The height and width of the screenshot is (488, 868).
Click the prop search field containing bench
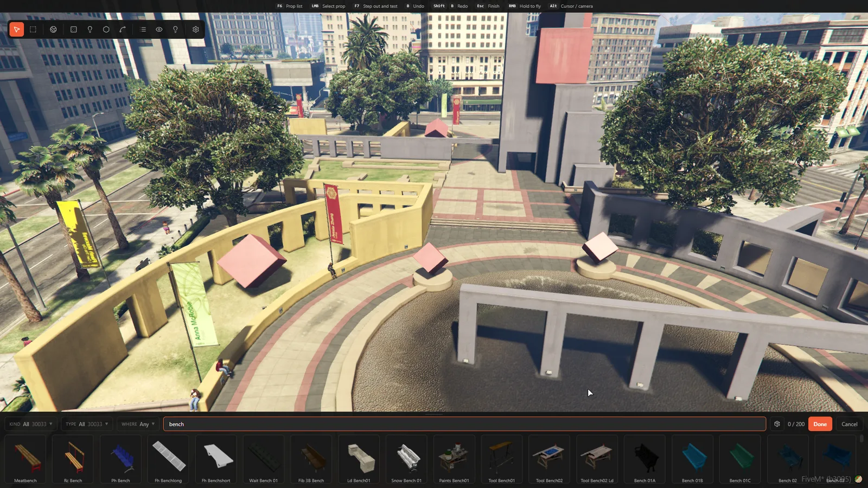click(x=464, y=424)
